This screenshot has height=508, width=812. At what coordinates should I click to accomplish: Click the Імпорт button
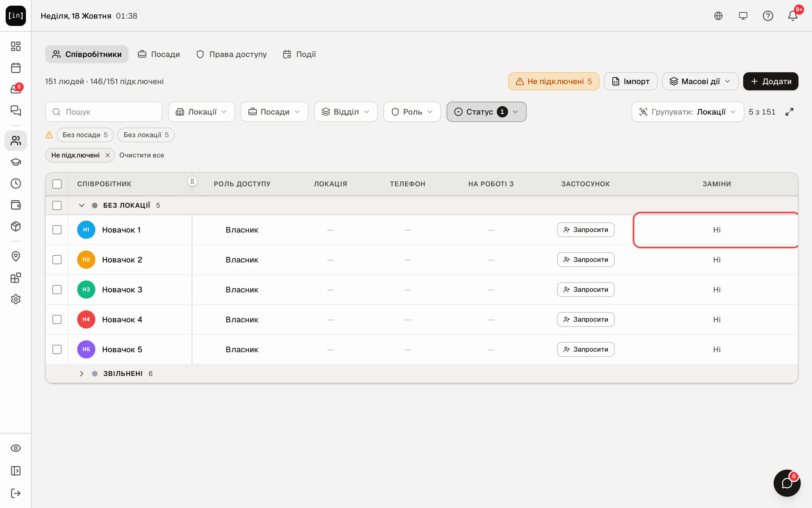coord(630,81)
